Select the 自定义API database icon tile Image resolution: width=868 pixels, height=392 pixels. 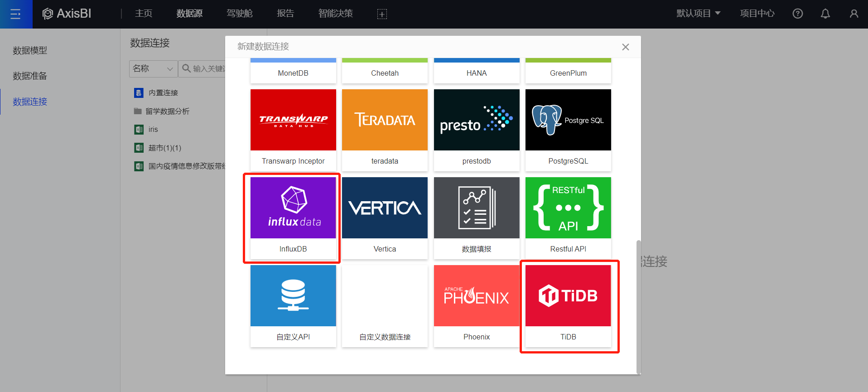293,295
